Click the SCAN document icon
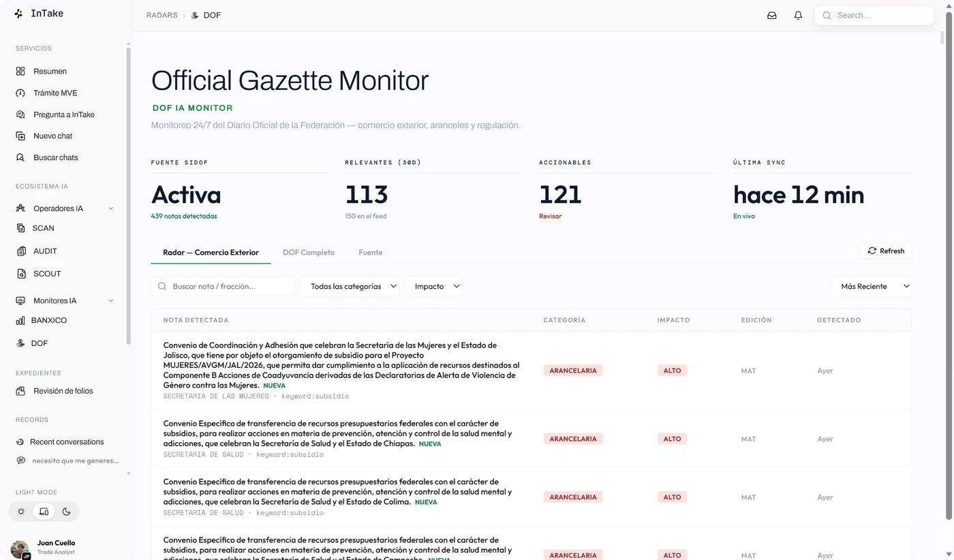 tap(20, 228)
